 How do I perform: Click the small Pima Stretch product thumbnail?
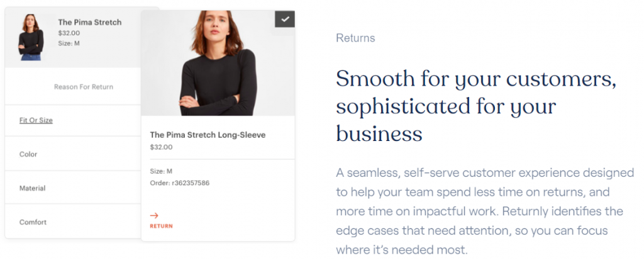click(31, 37)
